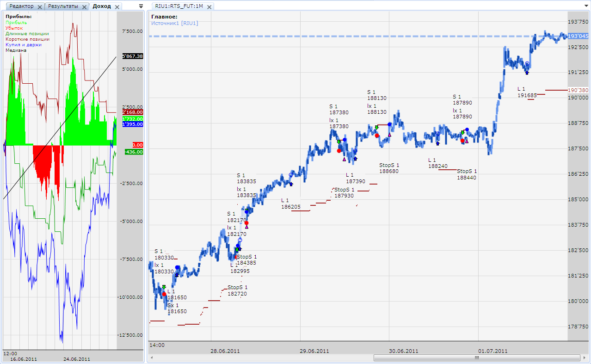Click the StopS 1 184385 label

pos(246,260)
